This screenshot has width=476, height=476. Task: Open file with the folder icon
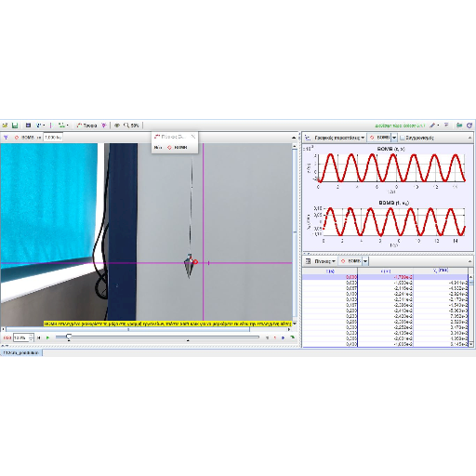5,126
